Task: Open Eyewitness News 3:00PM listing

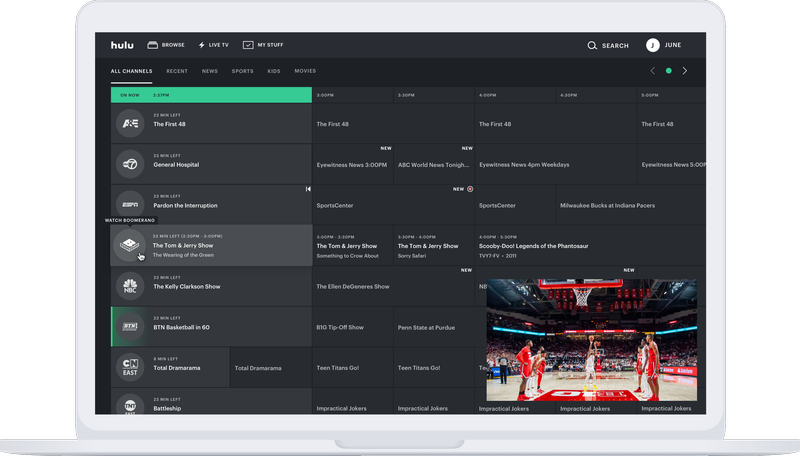Action: coord(353,164)
